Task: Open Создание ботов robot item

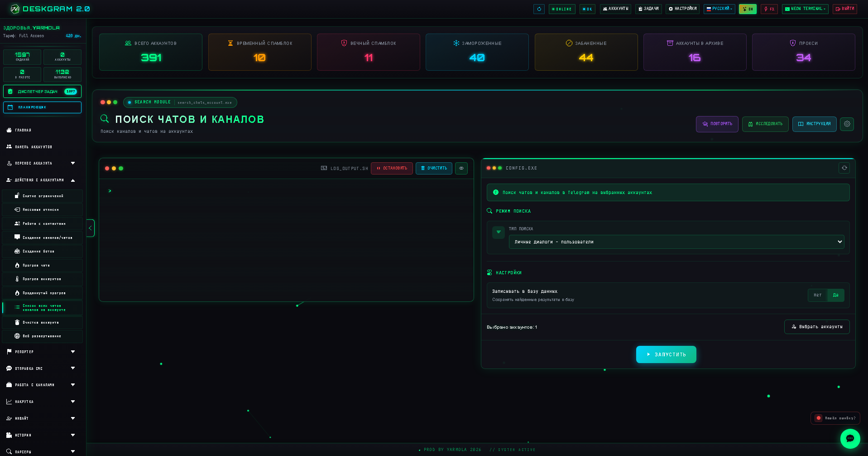Action: [43, 251]
